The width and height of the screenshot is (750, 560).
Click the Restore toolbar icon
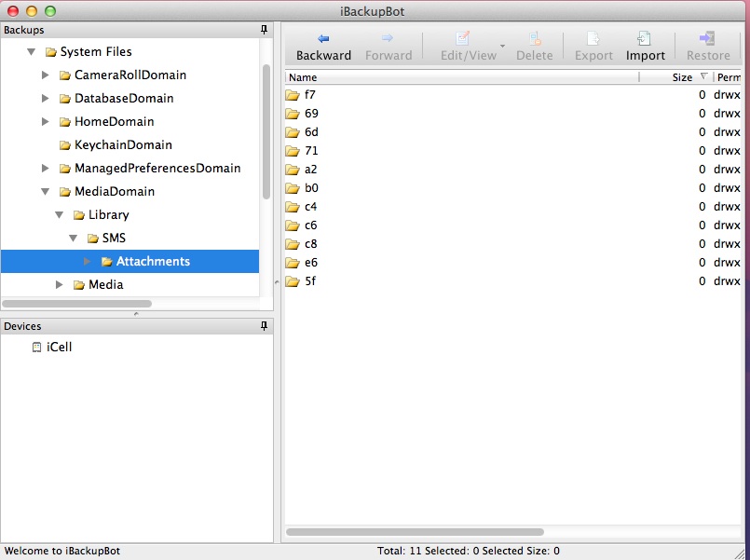(707, 38)
